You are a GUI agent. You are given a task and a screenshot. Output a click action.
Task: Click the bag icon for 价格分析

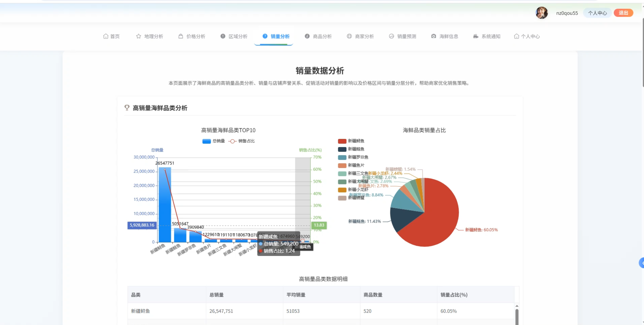(x=180, y=36)
